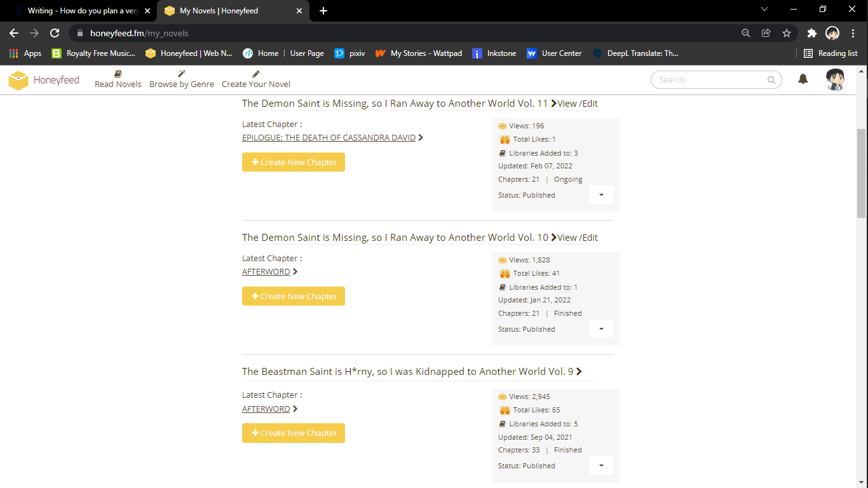Open Browse by Genre menu
868x488 pixels.
(x=182, y=79)
